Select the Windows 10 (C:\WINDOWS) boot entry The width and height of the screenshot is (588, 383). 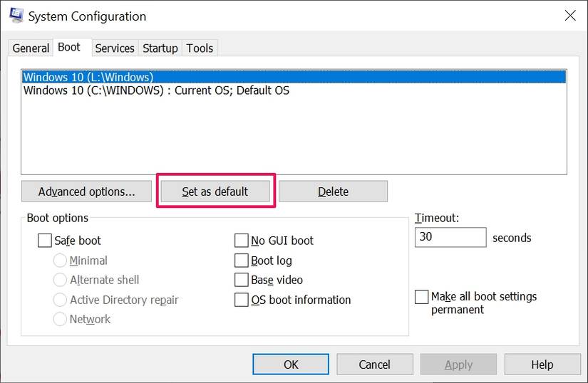click(x=156, y=90)
